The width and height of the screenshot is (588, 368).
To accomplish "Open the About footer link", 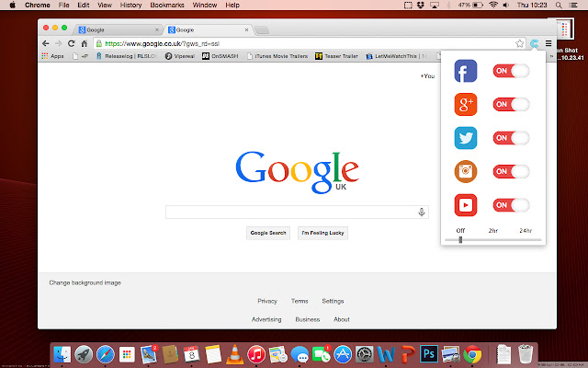I will click(x=342, y=319).
